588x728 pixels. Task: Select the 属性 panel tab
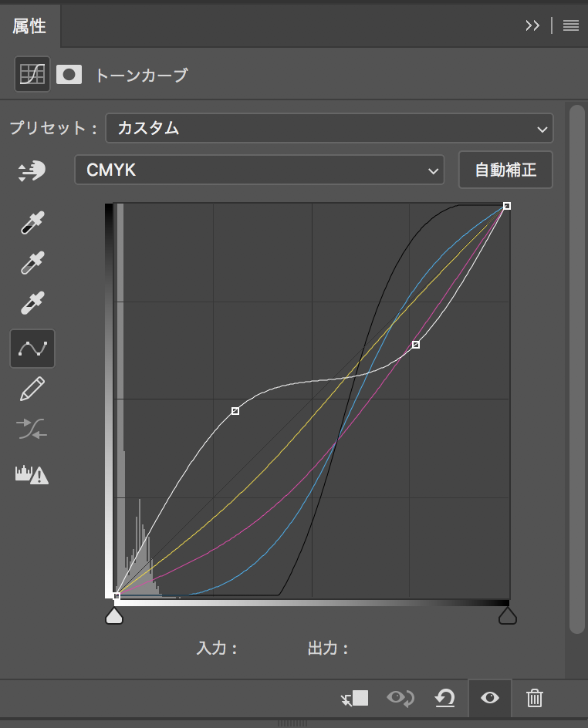click(29, 26)
